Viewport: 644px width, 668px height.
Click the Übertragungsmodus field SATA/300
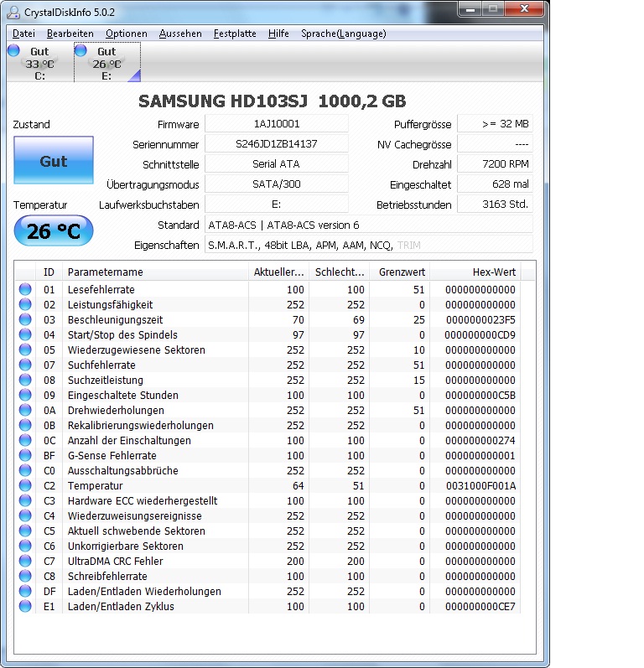[277, 184]
